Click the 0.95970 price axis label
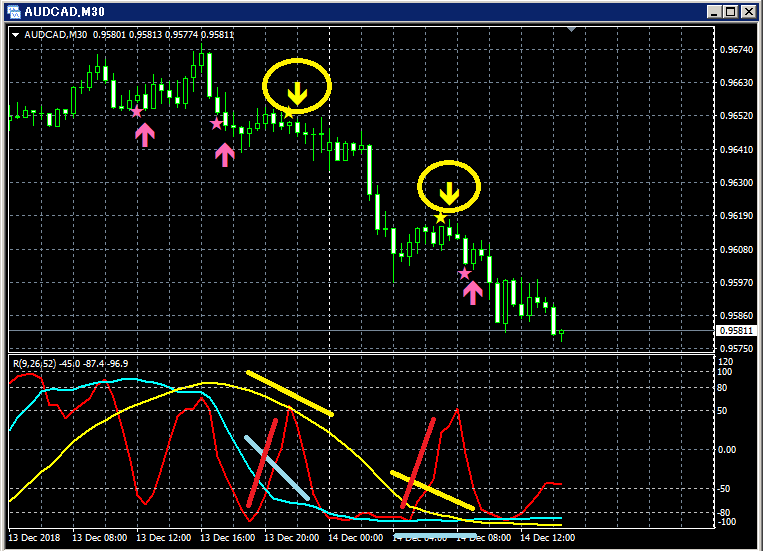This screenshot has height=551, width=763. point(736,282)
